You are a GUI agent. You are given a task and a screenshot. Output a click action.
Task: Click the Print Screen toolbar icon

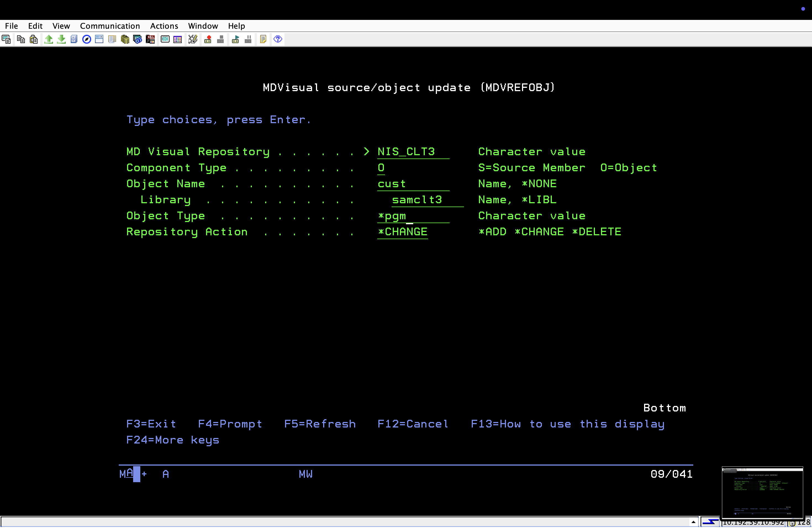6,39
